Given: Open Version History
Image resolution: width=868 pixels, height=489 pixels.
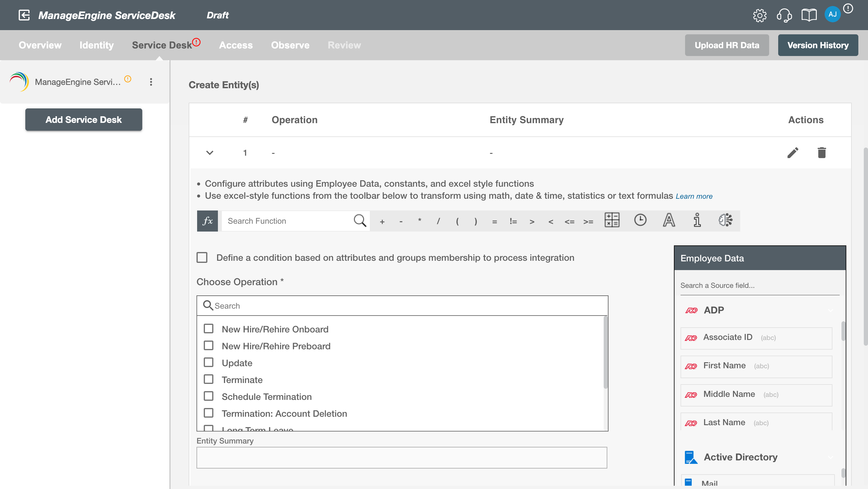Looking at the screenshot, I should click(x=818, y=45).
